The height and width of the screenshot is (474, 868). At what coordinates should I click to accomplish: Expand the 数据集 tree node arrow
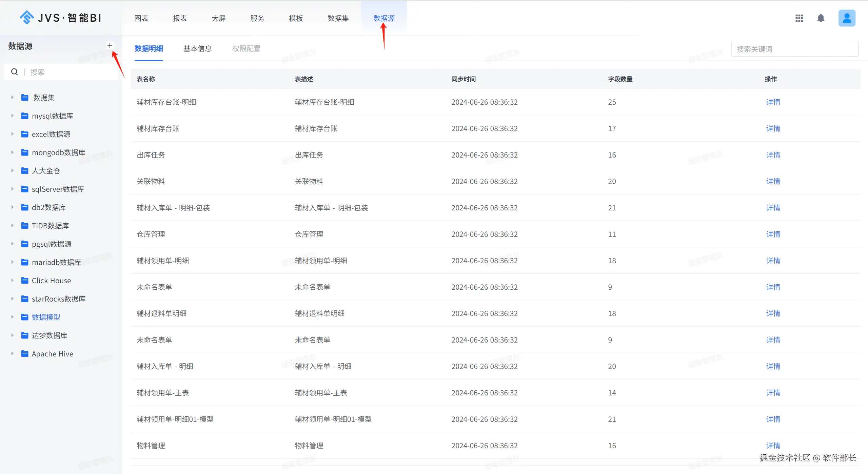pyautogui.click(x=13, y=98)
